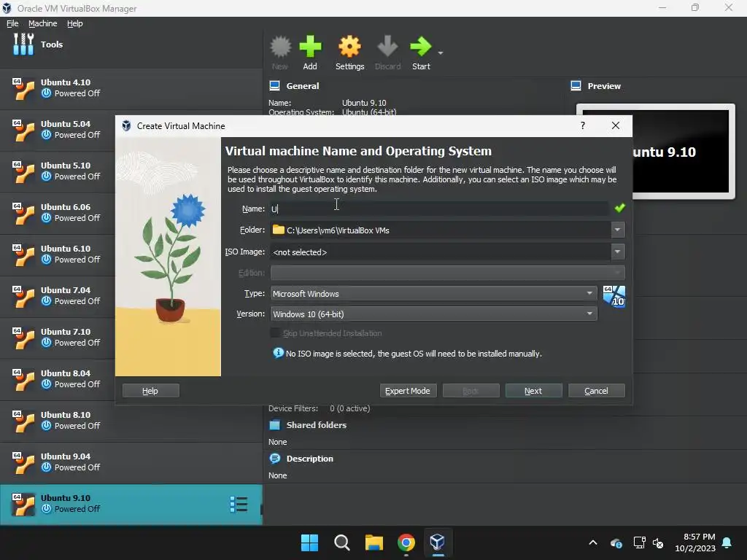Close the Create Virtual Machine dialog

coord(616,125)
